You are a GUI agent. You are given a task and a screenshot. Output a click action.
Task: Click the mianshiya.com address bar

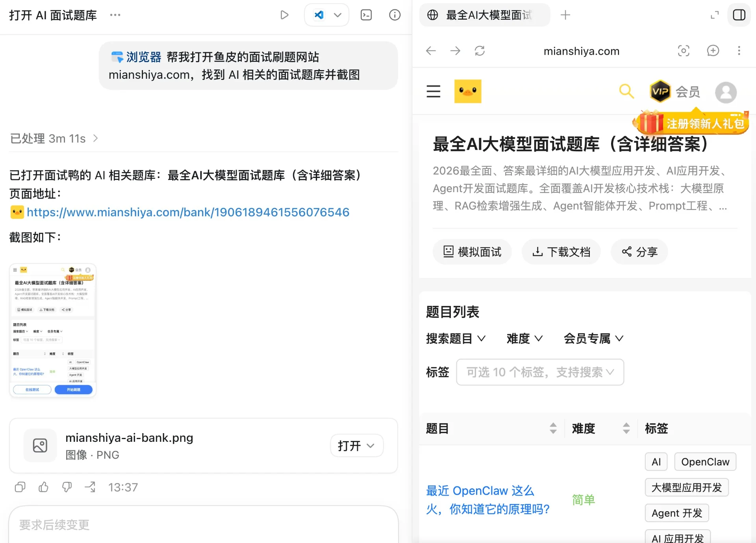[581, 51]
